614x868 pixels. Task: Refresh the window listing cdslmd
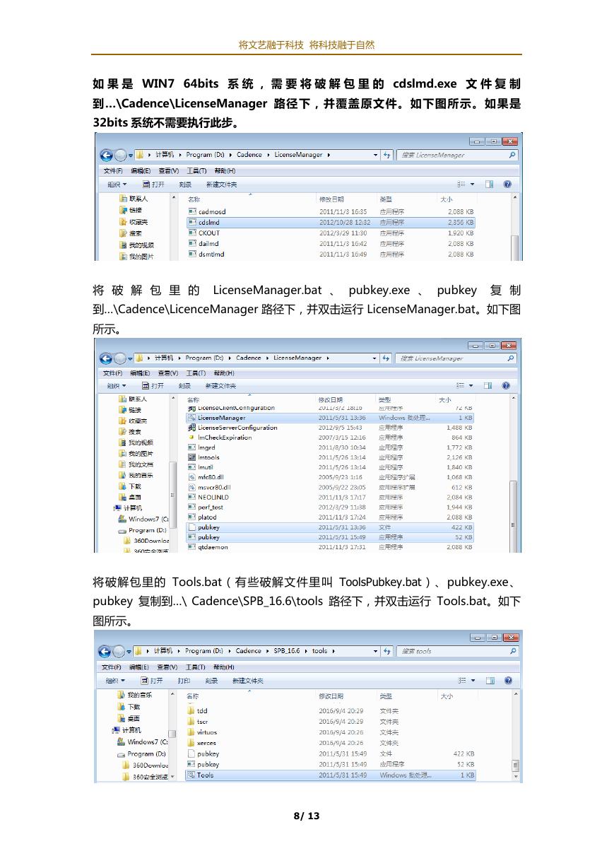387,155
